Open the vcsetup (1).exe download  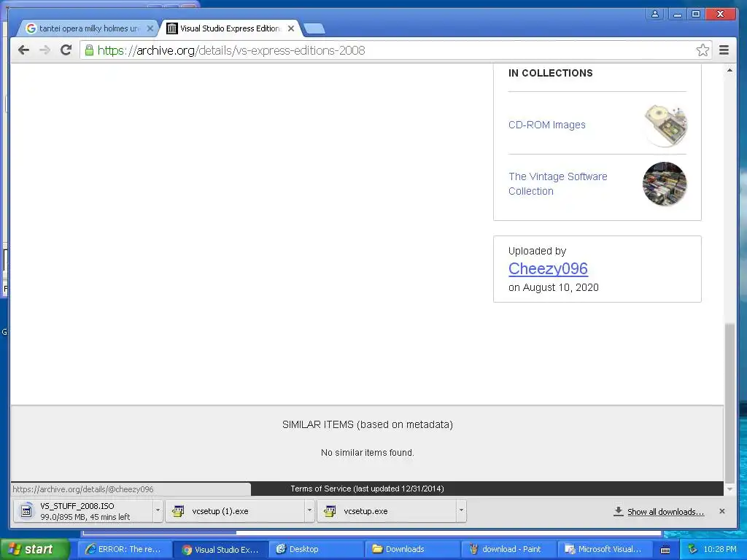point(236,511)
